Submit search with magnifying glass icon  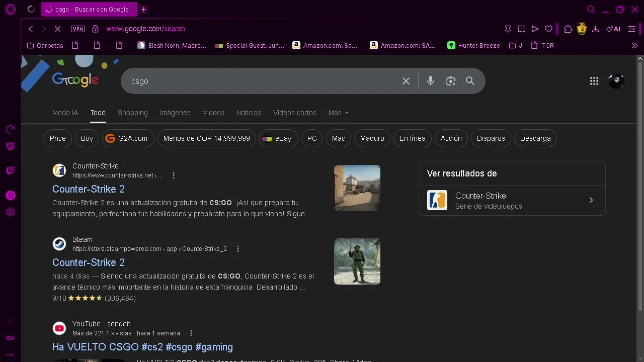click(x=470, y=81)
